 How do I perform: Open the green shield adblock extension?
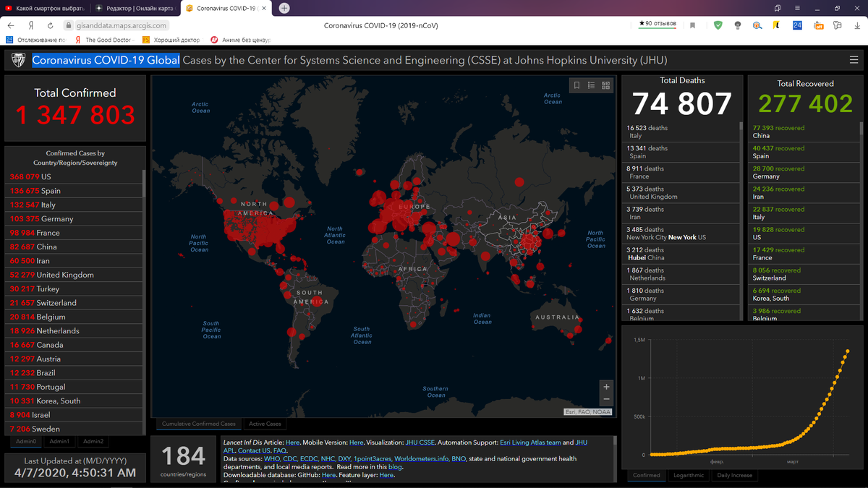[718, 25]
